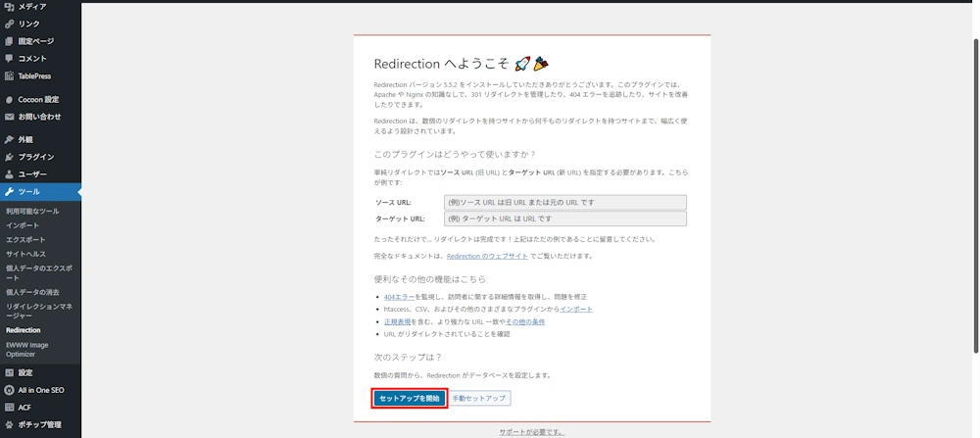Select the ツール menu item
This screenshot has width=980, height=438.
pos(40,192)
